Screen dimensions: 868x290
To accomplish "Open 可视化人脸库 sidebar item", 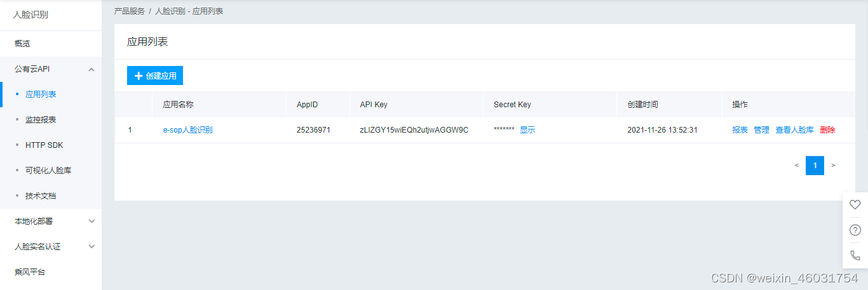I will 48,171.
